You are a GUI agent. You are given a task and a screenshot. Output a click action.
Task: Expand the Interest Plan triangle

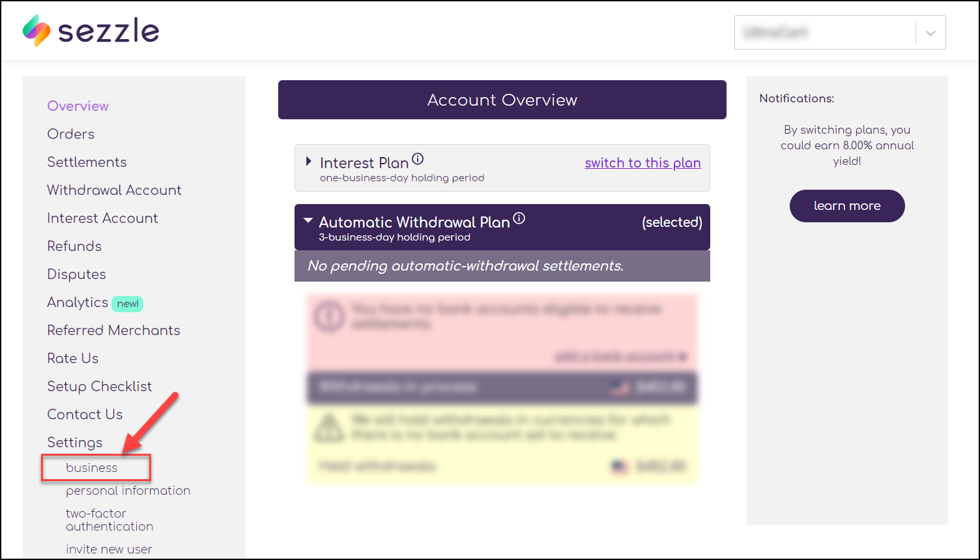309,162
